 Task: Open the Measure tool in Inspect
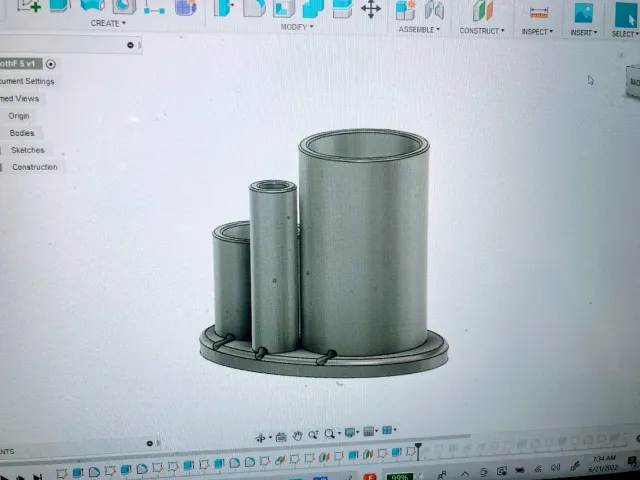(x=539, y=13)
